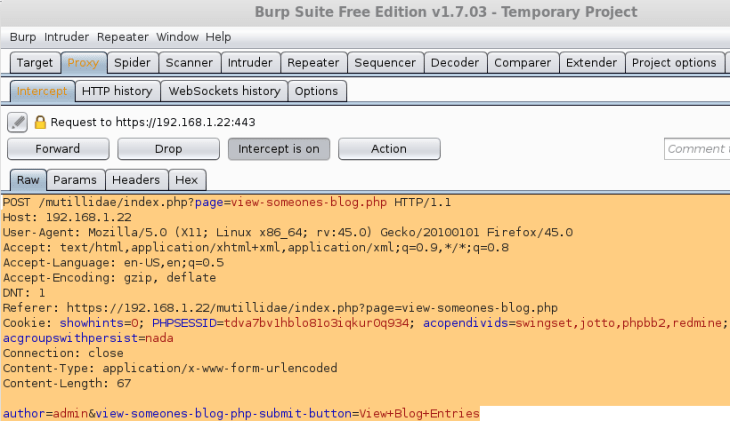Click the HTTPS padlock icon

[x=41, y=122]
